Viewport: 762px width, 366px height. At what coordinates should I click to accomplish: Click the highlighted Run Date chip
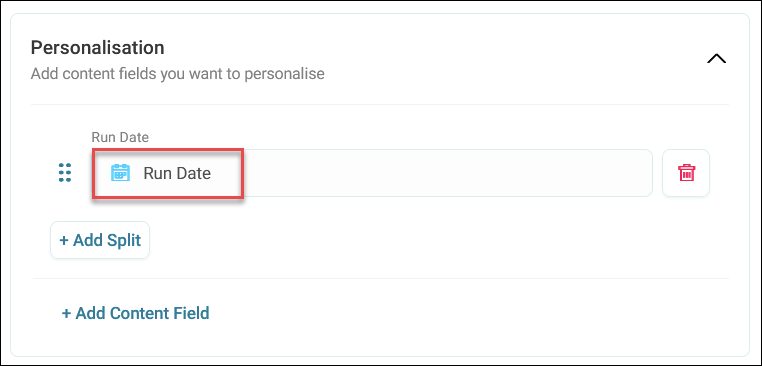tap(168, 174)
